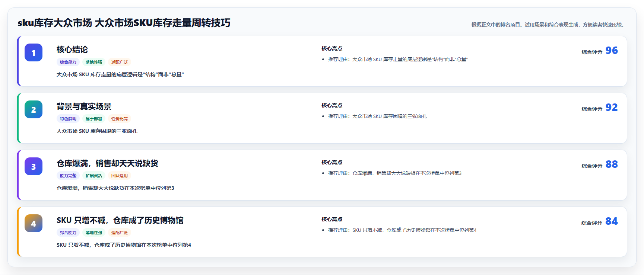Click the score value 96
The width and height of the screenshot is (644, 275).
coord(612,50)
